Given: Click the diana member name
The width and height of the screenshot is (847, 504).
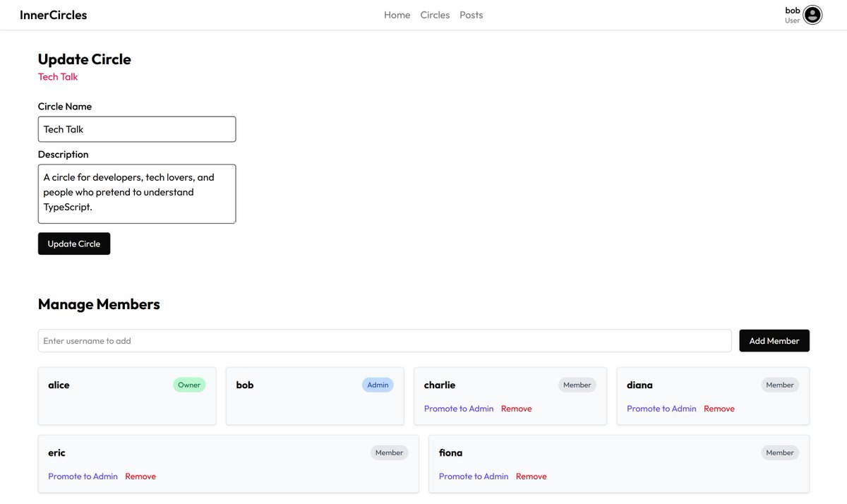Looking at the screenshot, I should coord(639,385).
